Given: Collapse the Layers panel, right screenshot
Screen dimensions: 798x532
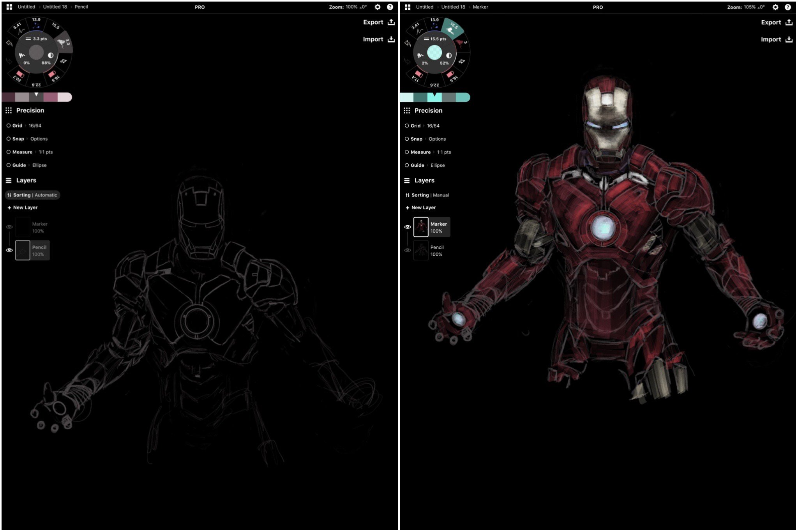Looking at the screenshot, I should tap(419, 180).
